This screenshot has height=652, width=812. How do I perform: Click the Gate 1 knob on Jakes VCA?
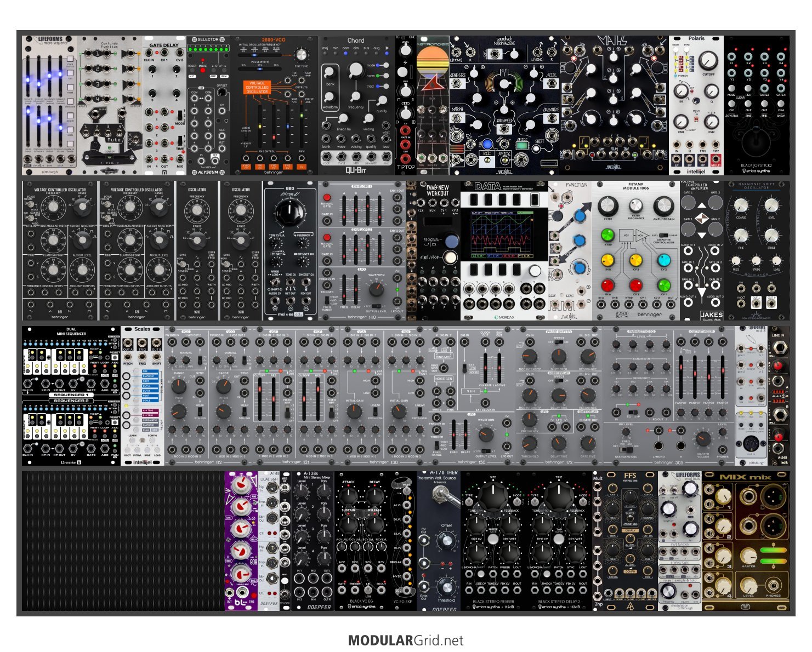pos(688,203)
